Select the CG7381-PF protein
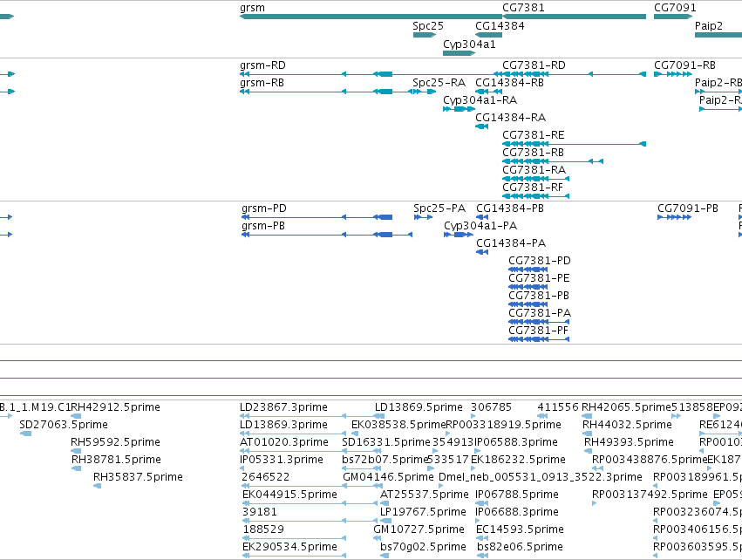 pyautogui.click(x=539, y=339)
